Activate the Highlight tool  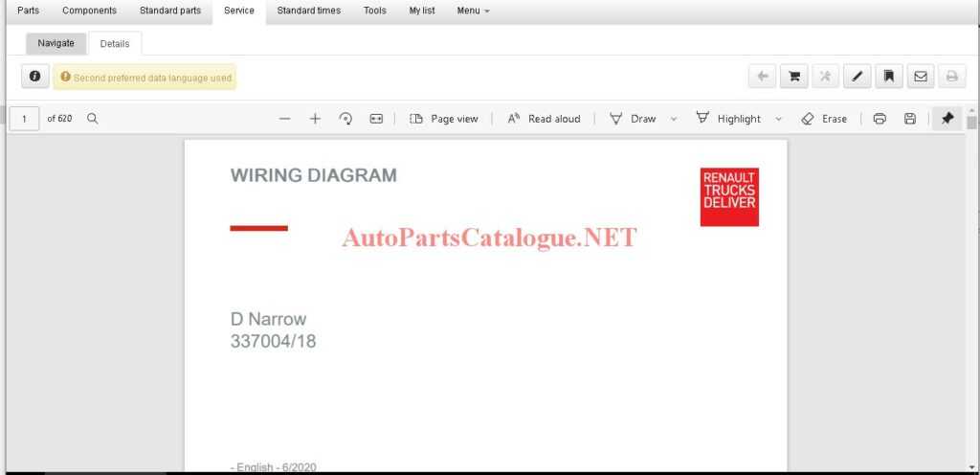point(728,119)
